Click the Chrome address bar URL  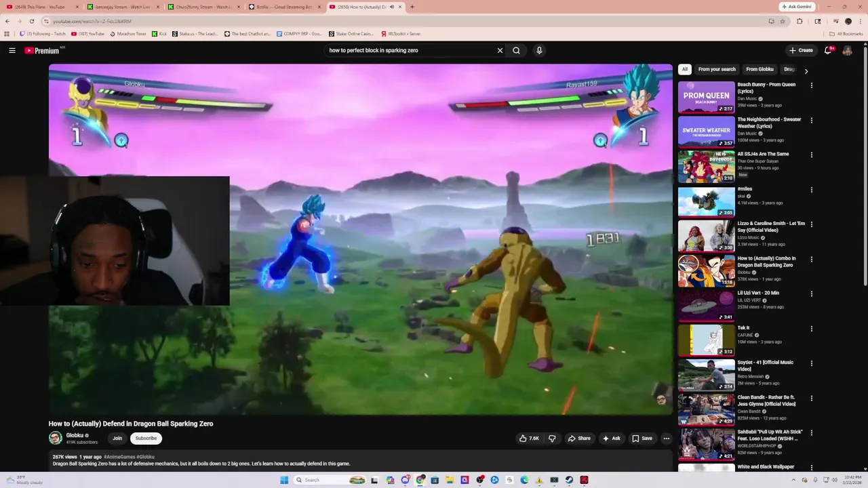pyautogui.click(x=92, y=21)
